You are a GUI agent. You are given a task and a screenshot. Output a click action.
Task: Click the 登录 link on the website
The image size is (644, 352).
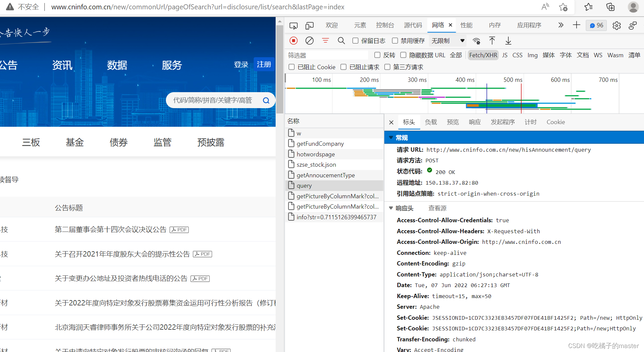click(x=241, y=65)
